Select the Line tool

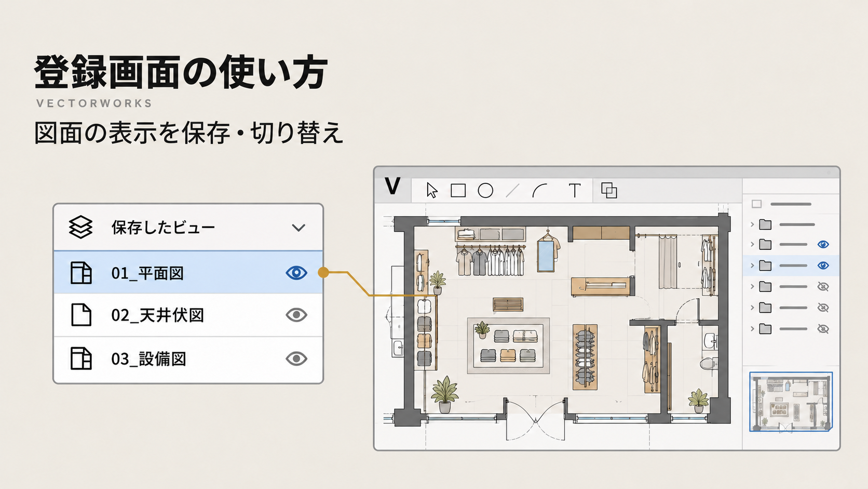513,191
